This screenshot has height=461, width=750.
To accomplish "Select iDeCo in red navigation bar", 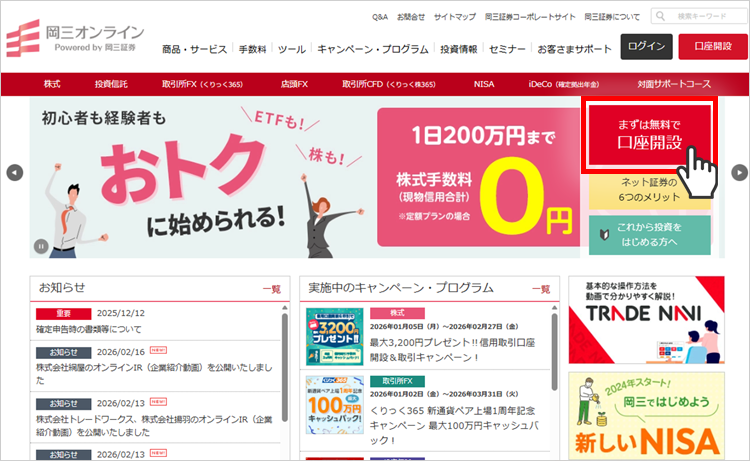I will tap(563, 84).
